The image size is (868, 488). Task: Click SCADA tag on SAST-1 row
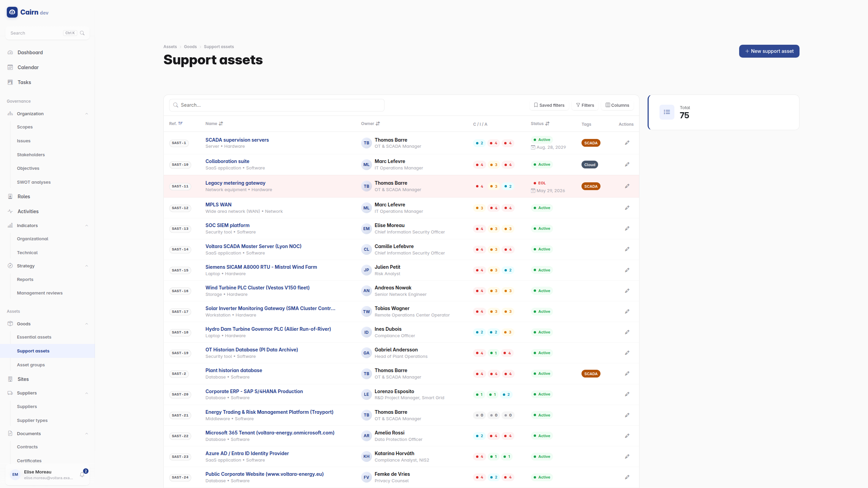591,143
